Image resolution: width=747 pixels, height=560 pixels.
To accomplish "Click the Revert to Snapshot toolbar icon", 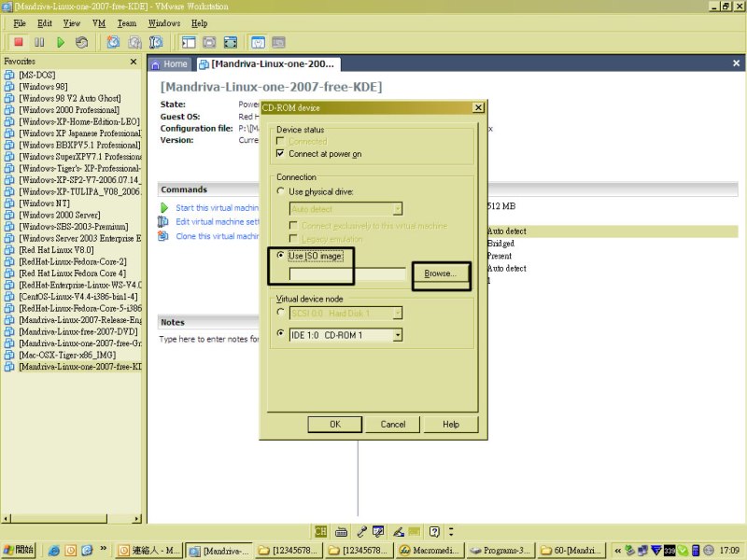I will point(134,42).
